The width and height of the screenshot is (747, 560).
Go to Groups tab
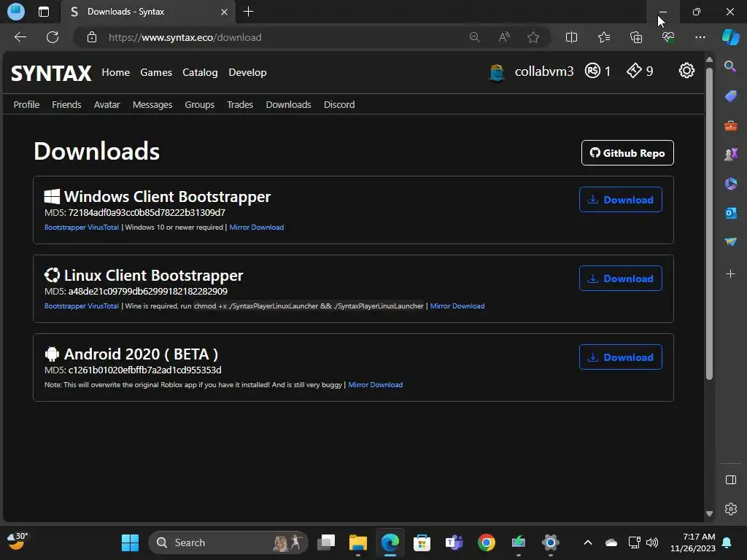point(200,105)
